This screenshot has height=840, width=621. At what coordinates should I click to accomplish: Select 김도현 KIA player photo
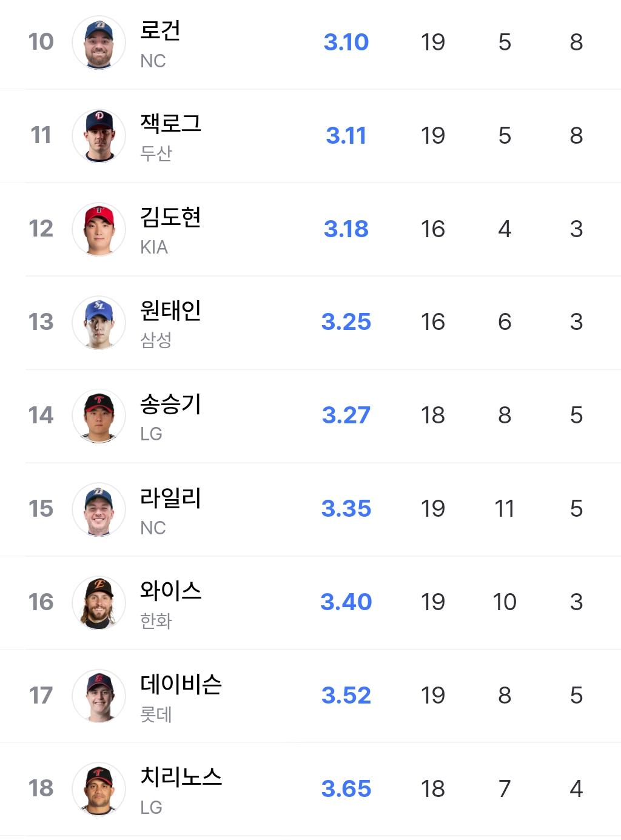click(99, 229)
